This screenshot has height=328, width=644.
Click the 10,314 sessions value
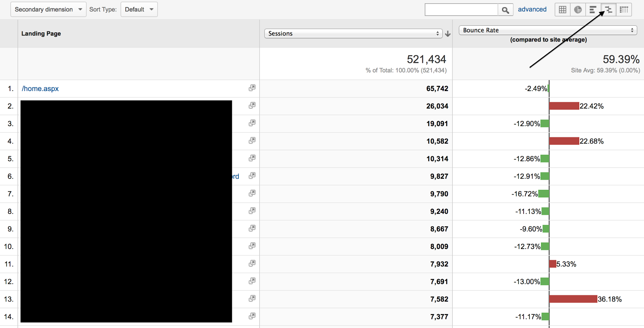[437, 159]
